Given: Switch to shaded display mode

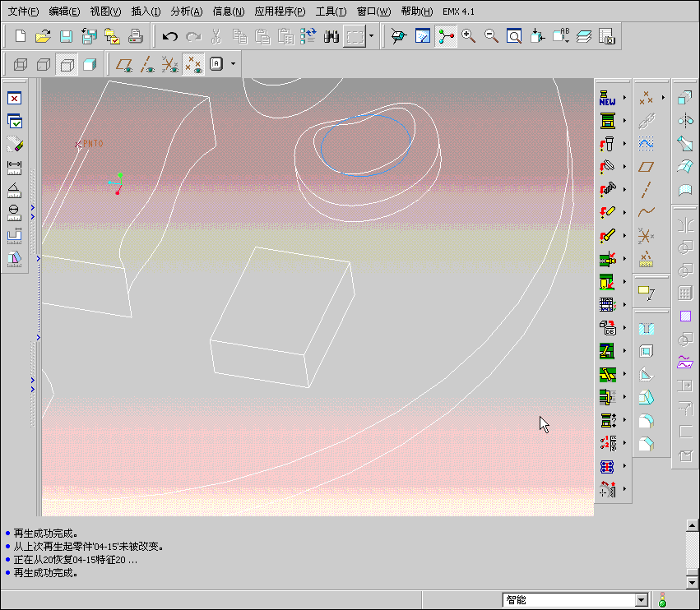Looking at the screenshot, I should 90,64.
